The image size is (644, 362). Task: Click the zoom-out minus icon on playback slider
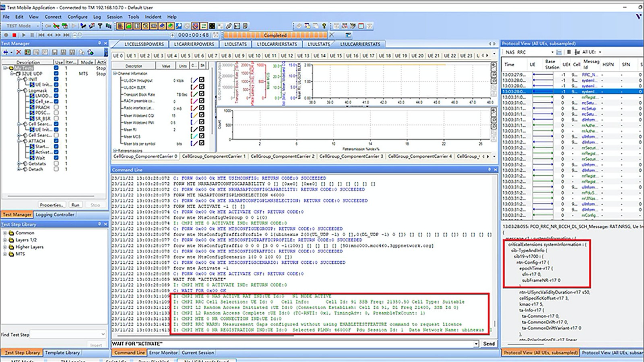point(74,35)
